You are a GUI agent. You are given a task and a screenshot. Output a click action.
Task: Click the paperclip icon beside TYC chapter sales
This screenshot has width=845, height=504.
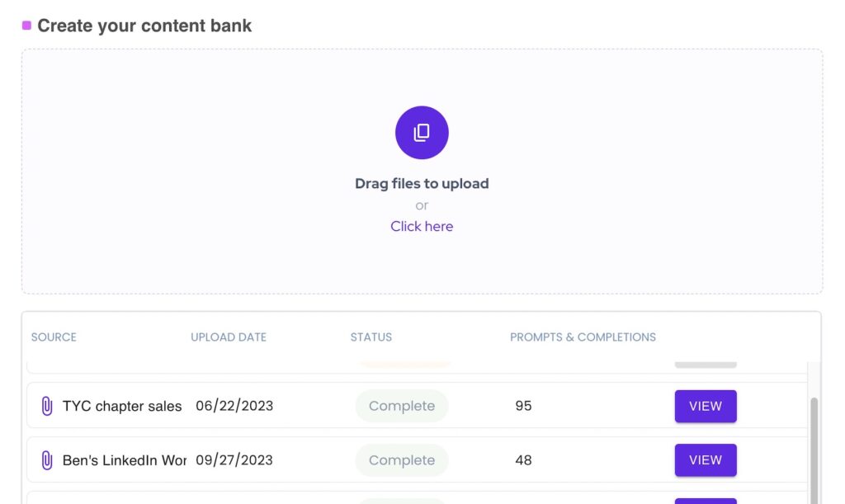(x=47, y=406)
